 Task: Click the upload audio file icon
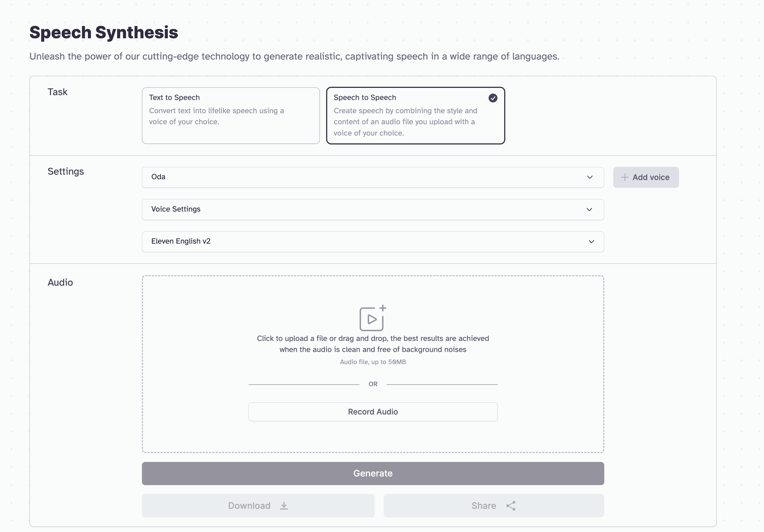pos(372,318)
